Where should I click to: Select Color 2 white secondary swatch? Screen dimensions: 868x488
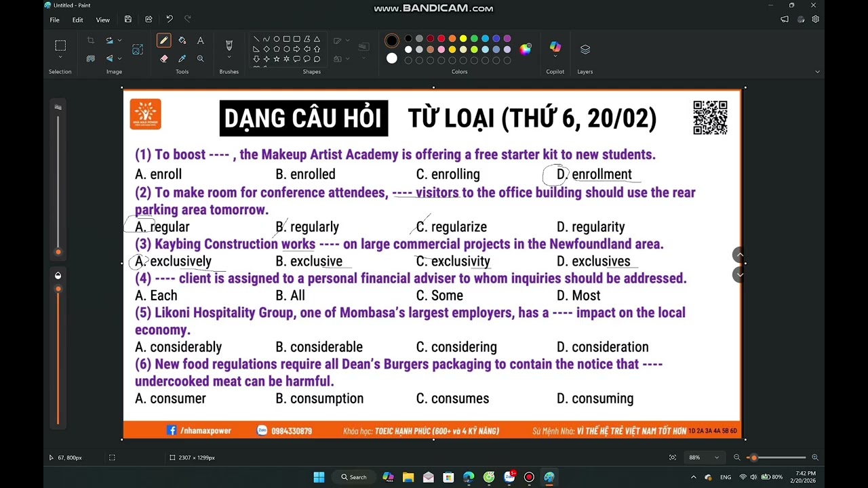391,58
